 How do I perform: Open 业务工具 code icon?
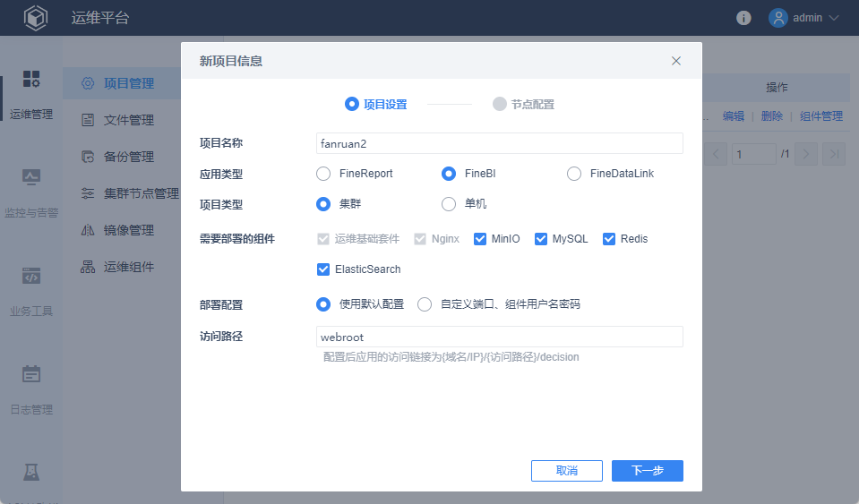[x=31, y=276]
